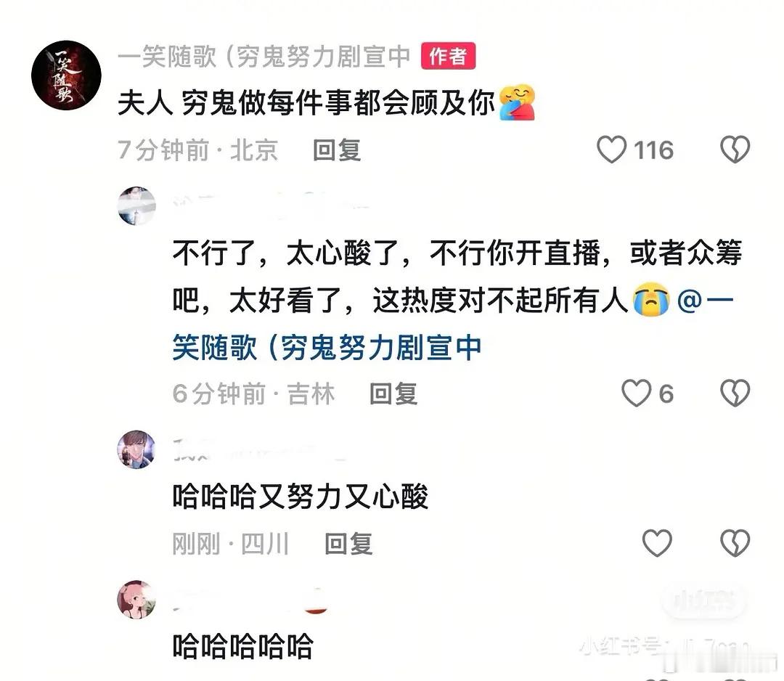Open avatar of the 哈哈哈哈哈 commenter
The height and width of the screenshot is (681, 784).
(x=136, y=600)
